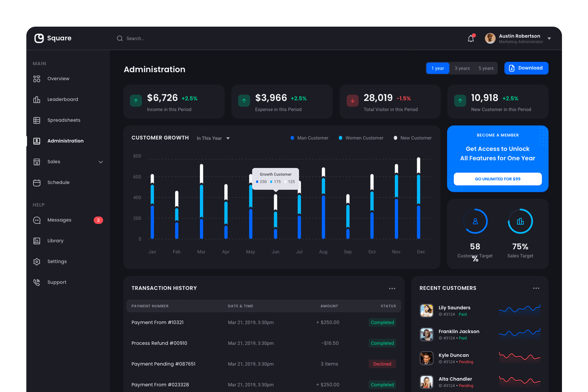Click the notification bell icon
This screenshot has height=392, width=588.
click(x=471, y=39)
